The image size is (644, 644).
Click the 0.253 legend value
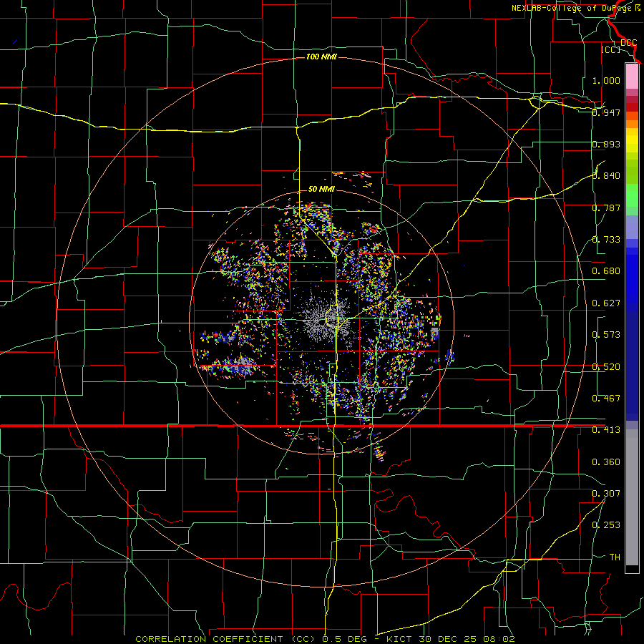coord(606,525)
